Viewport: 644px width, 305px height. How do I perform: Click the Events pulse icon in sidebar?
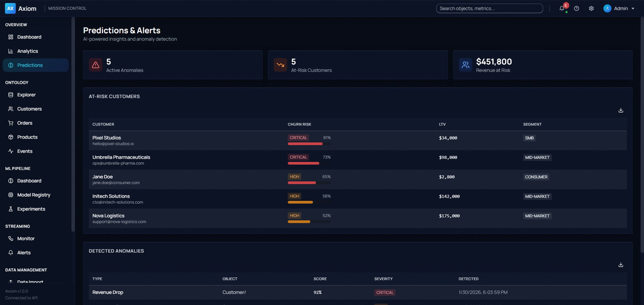tap(11, 151)
